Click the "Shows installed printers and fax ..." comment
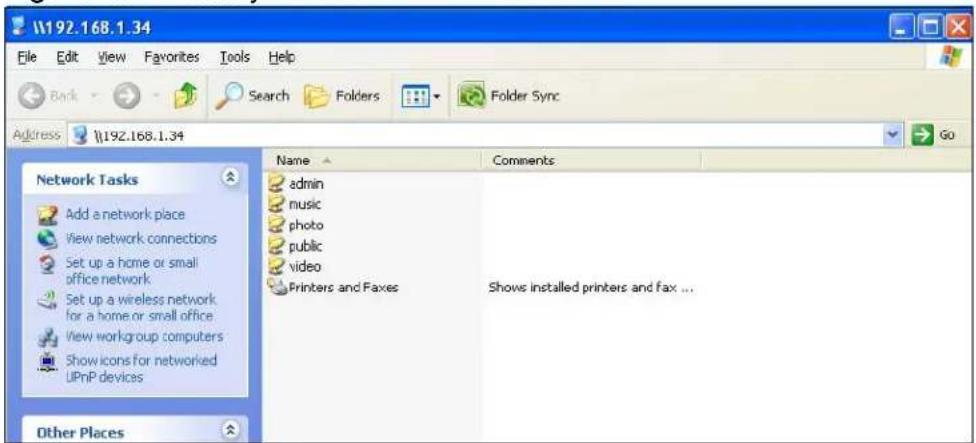The height and width of the screenshot is (443, 976). 591,287
